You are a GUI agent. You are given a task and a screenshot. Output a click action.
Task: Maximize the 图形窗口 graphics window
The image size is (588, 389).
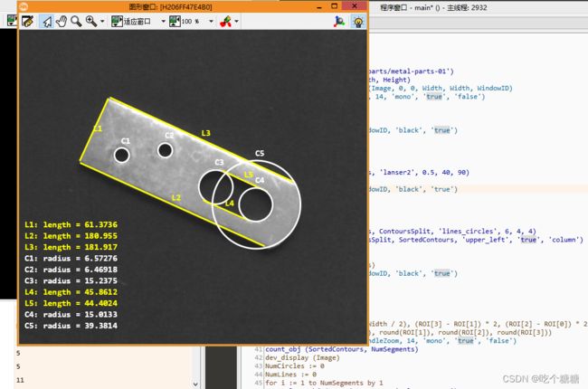[x=335, y=6]
